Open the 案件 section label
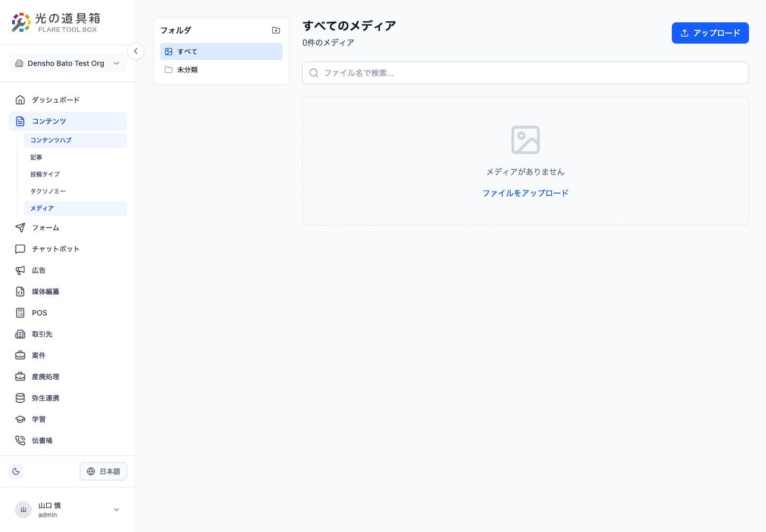Screen dimensions: 766x532 39,355
